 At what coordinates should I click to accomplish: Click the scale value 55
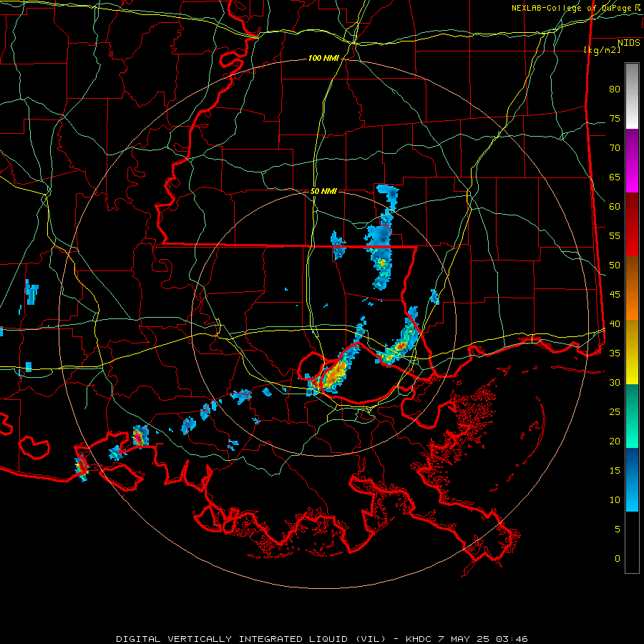pyautogui.click(x=615, y=235)
